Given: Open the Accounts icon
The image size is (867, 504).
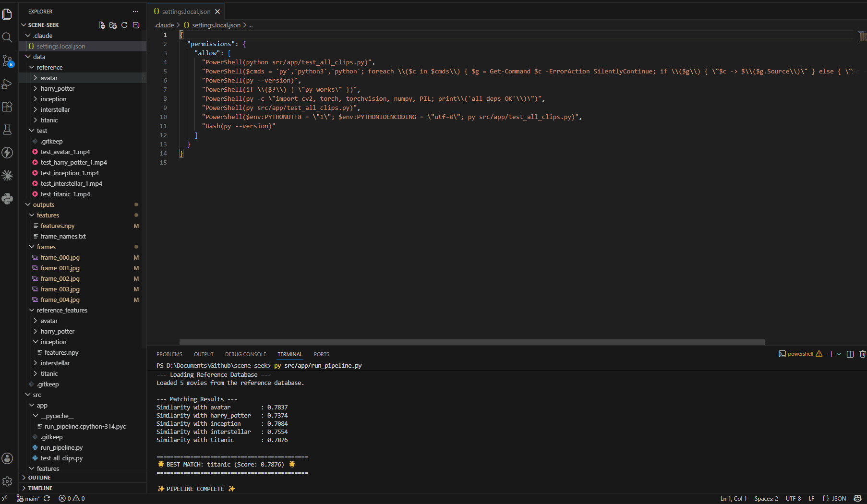Looking at the screenshot, I should (x=7, y=458).
